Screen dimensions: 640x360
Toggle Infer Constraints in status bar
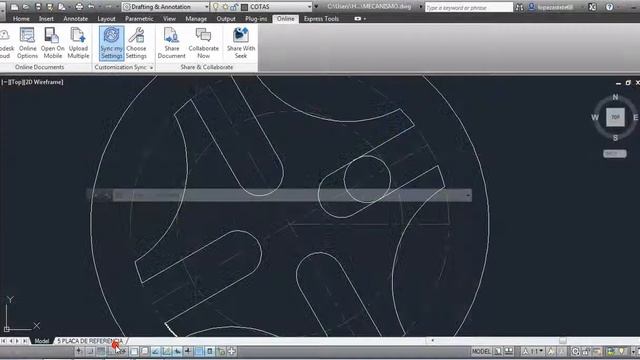79,351
